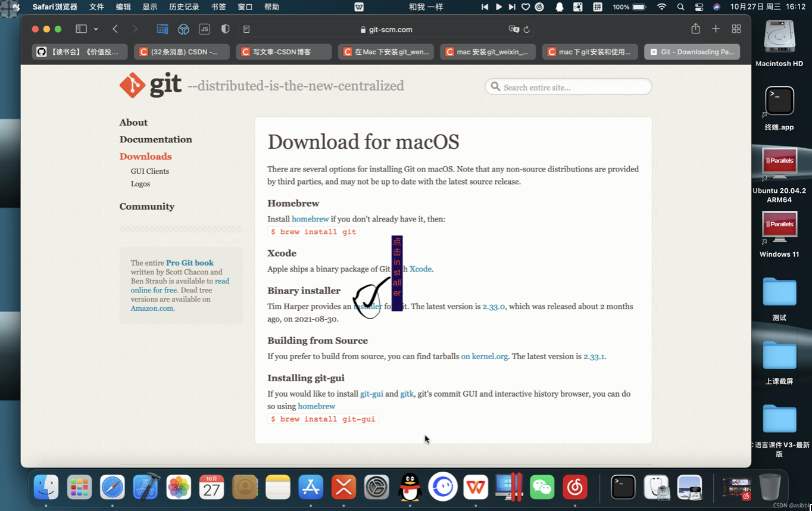Click the 2.33.0 version link
Viewport: 812px width, 511px height.
494,307
